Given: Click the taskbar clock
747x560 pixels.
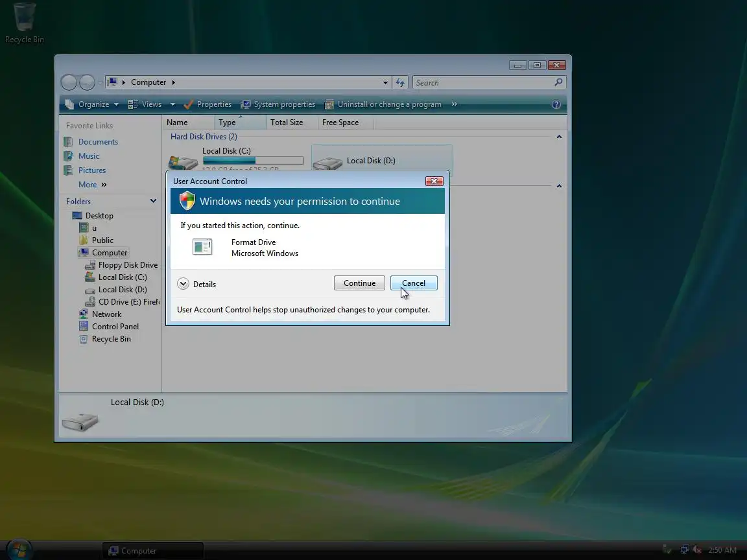Looking at the screenshot, I should [x=722, y=550].
